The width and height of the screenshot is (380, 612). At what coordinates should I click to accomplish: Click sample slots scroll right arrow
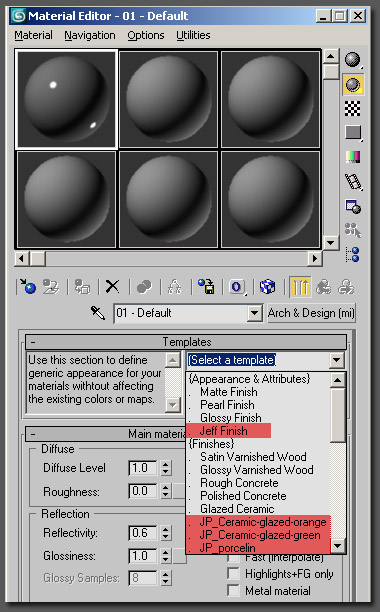[x=314, y=258]
